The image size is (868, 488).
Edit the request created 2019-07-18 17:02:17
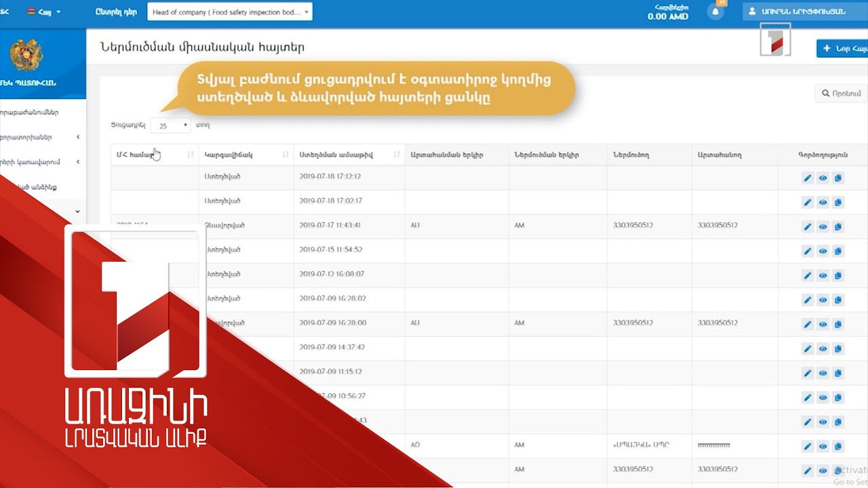[807, 203]
